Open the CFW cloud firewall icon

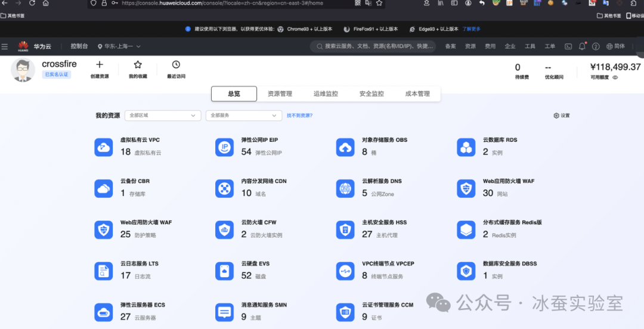(224, 229)
